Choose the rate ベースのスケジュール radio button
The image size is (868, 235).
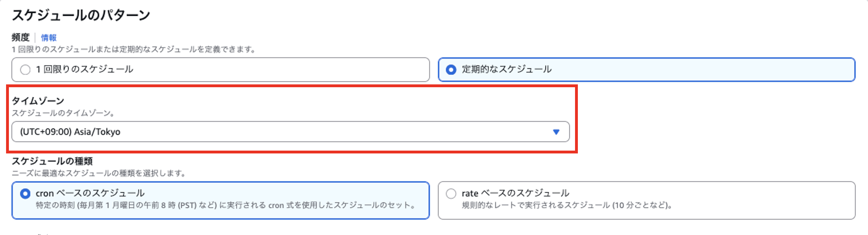(451, 194)
